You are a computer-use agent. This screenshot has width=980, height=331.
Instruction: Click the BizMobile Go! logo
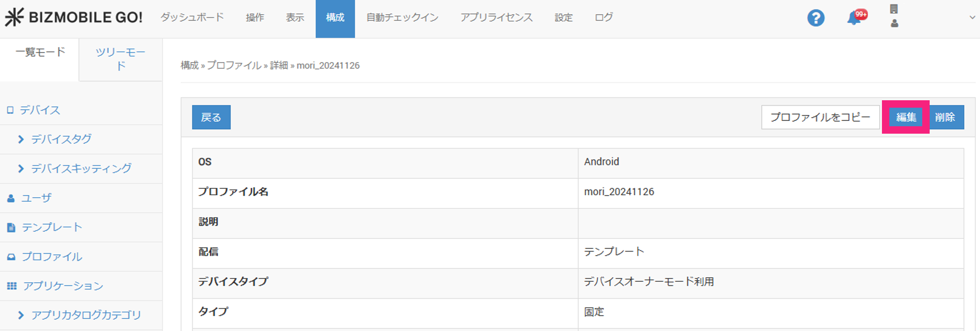pos(74,18)
